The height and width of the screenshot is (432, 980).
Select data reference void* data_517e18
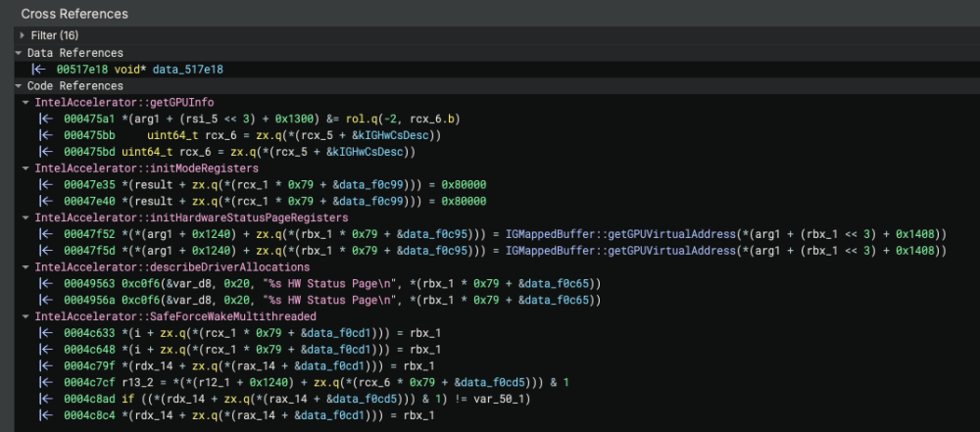pyautogui.click(x=169, y=70)
